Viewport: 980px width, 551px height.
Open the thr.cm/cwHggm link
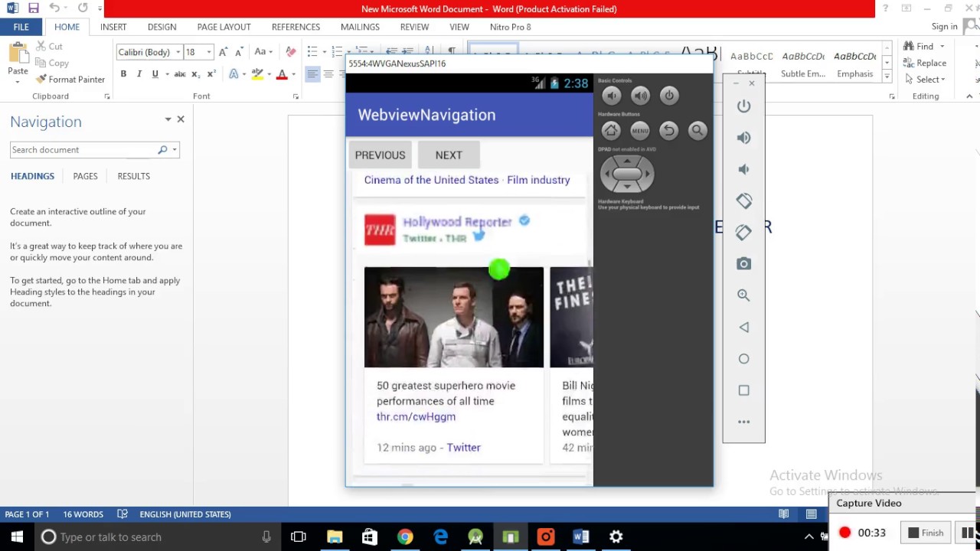pos(416,416)
